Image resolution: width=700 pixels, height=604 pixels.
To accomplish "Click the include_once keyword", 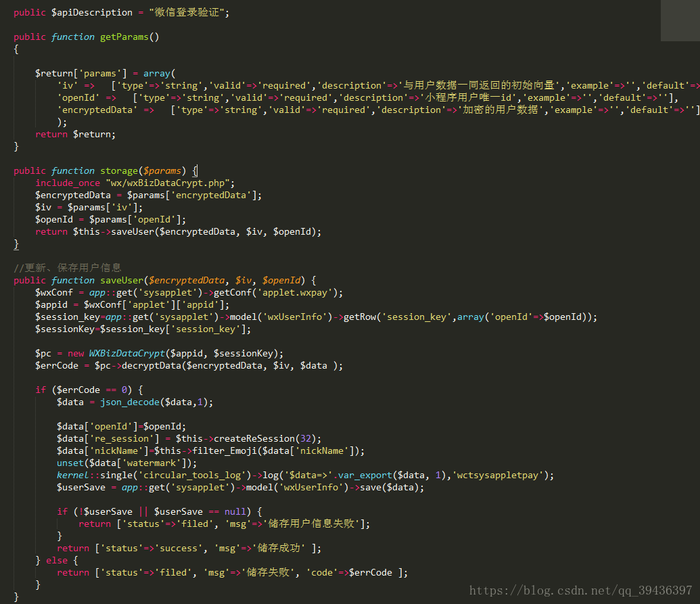I will pos(68,183).
